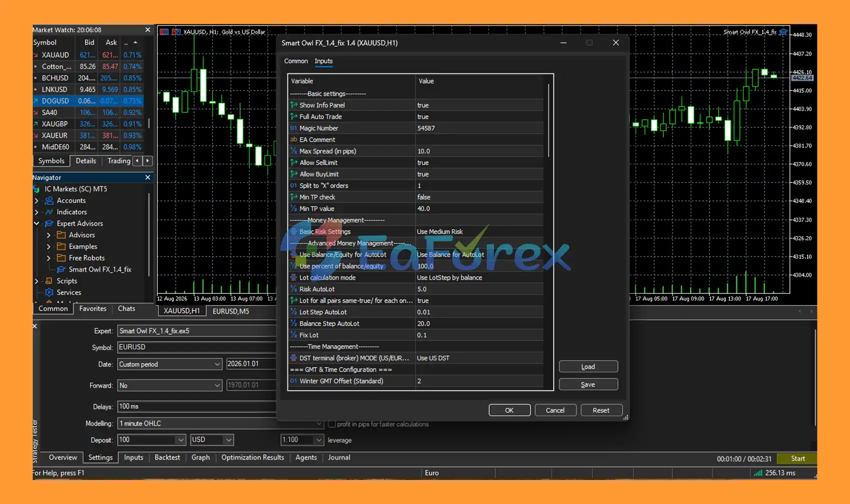Click the Save button for inputs

[x=588, y=384]
